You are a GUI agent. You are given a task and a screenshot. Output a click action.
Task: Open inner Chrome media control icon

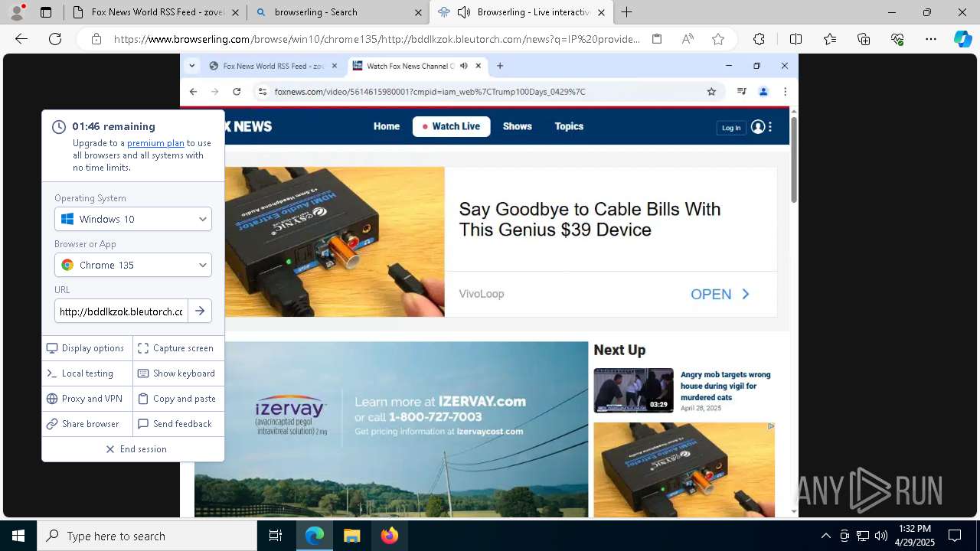point(741,92)
